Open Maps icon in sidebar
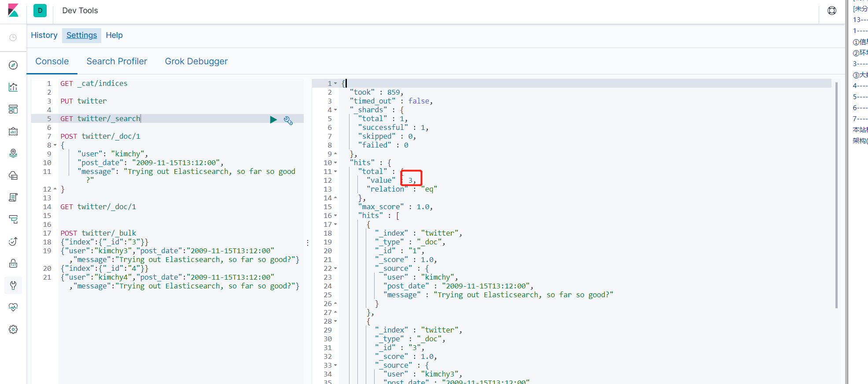Image resolution: width=868 pixels, height=384 pixels. (13, 153)
